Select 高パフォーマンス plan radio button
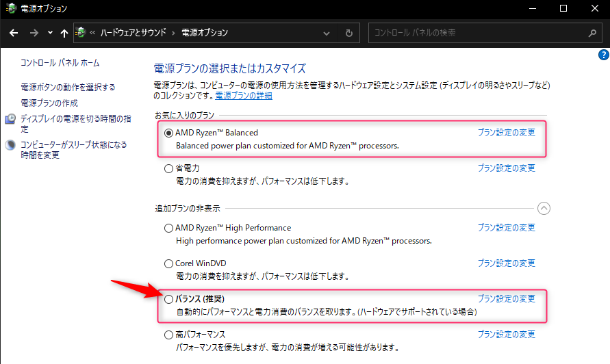Screen dimensions: 610x364 click(x=168, y=335)
